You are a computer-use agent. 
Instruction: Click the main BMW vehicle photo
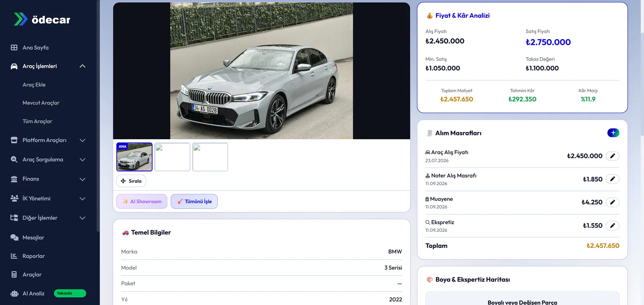point(262,71)
